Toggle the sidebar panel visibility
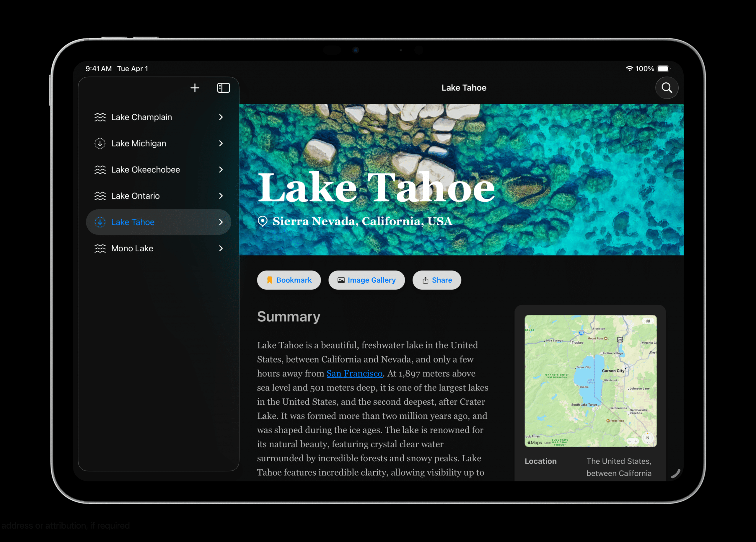The height and width of the screenshot is (542, 756). [x=223, y=88]
